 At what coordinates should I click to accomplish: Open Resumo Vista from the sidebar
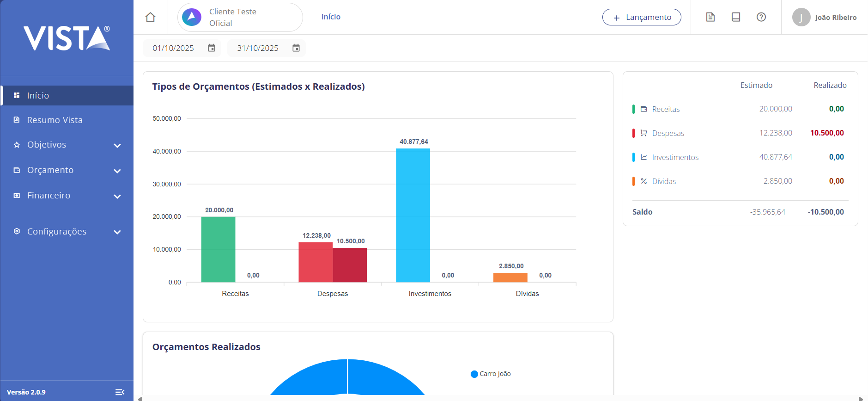(x=55, y=120)
